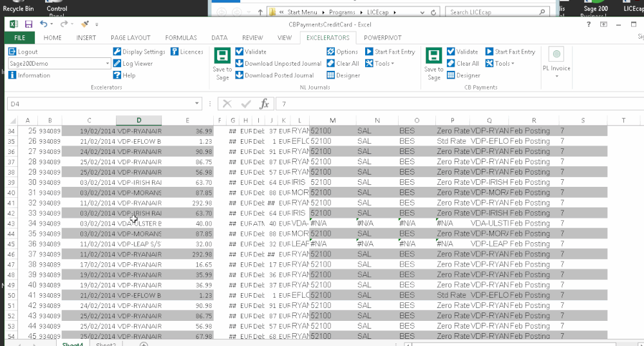Click the Excel Help question mark
Screen dimensions: 644x346
pos(589,24)
